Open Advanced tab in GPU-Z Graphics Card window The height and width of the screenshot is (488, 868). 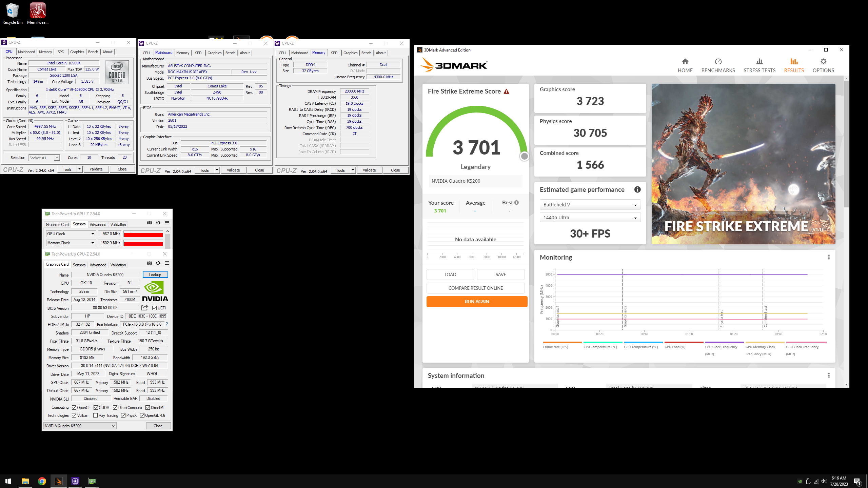tap(98, 265)
